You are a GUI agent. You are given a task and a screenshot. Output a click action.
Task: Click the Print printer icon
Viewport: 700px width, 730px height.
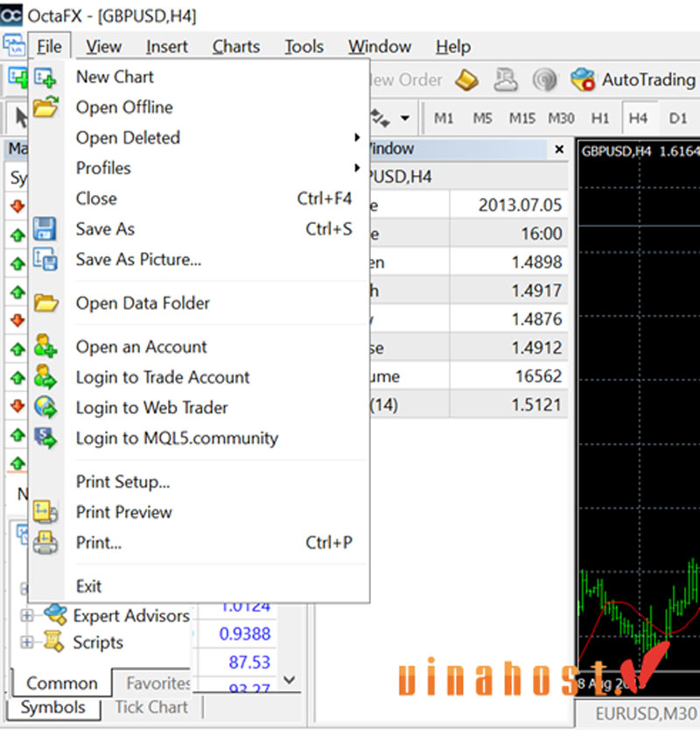45,543
